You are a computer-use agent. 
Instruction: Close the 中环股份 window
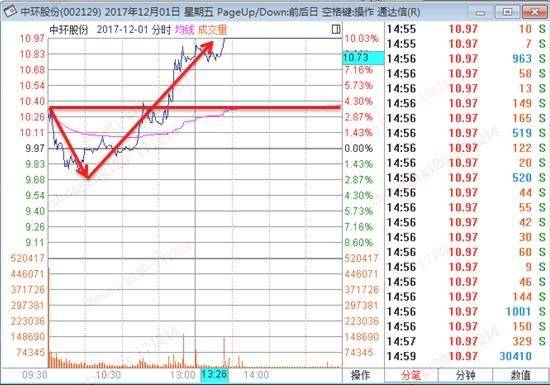[x=535, y=12]
